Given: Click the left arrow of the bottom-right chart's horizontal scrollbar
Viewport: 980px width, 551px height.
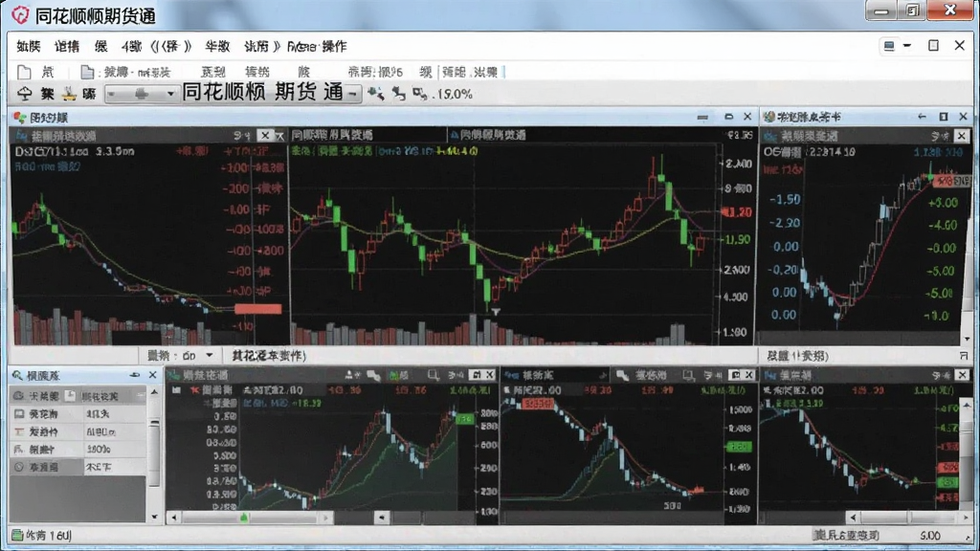Looking at the screenshot, I should tap(854, 518).
